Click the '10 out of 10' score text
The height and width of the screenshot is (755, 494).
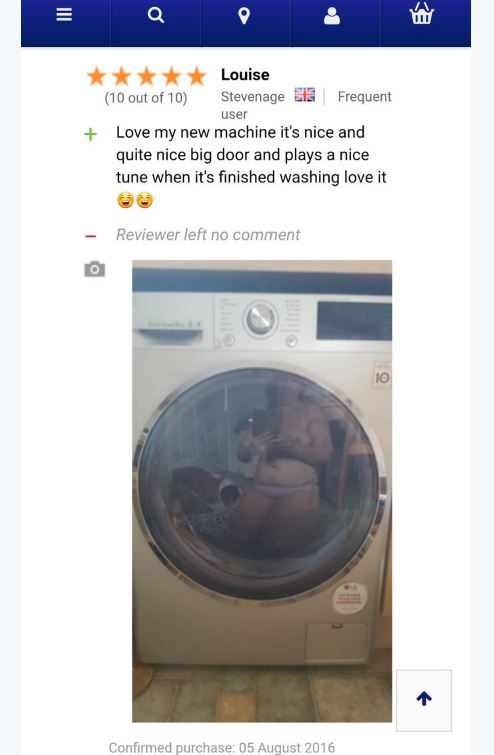pyautogui.click(x=146, y=98)
